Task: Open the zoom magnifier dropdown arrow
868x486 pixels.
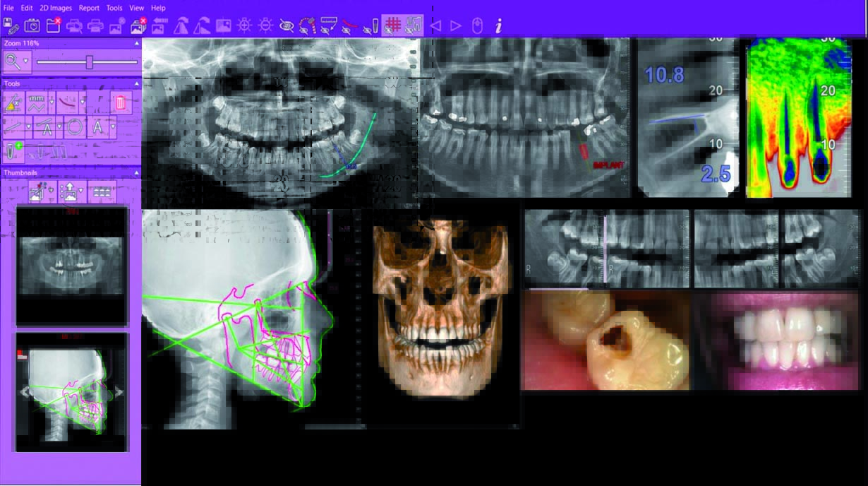Action: [26, 62]
